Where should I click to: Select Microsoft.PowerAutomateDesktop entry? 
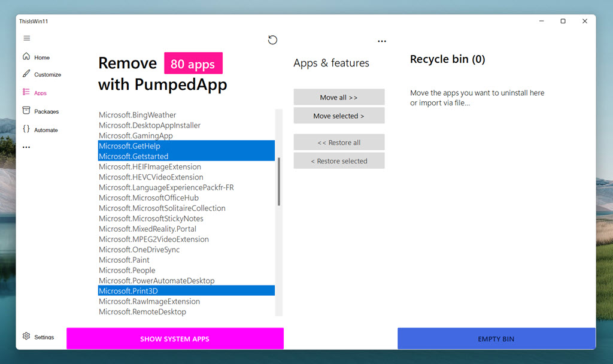point(186,280)
